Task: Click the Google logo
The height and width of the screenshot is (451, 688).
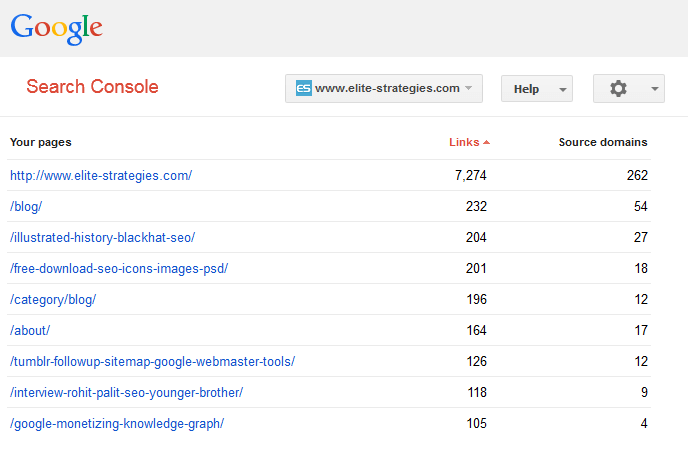Action: coord(57,27)
